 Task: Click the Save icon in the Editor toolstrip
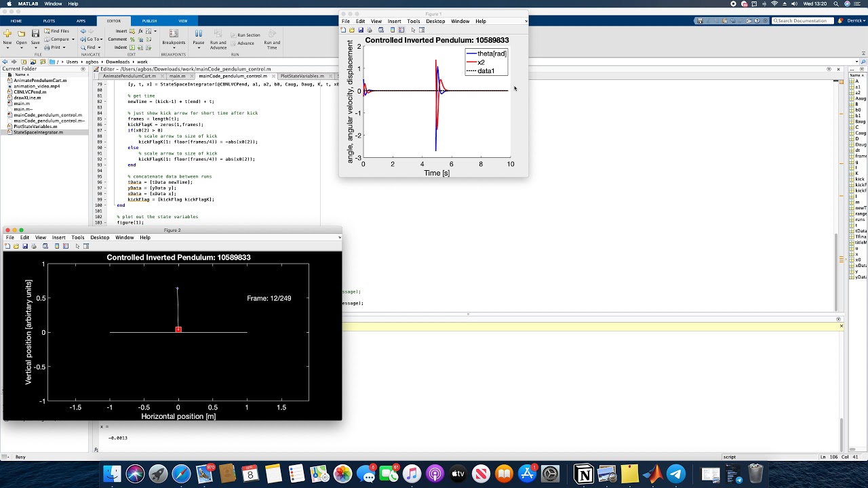click(x=35, y=34)
